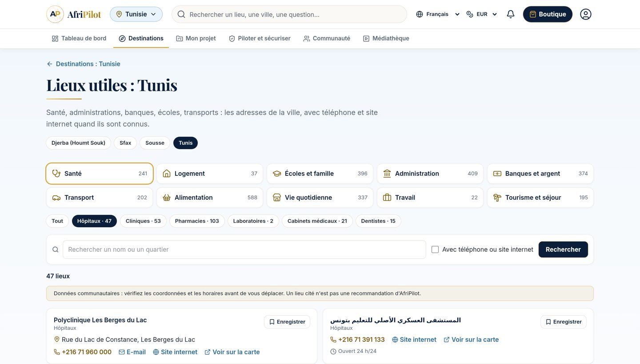
Task: Click the phone icon next to +216 71 960 000
Action: (57, 352)
